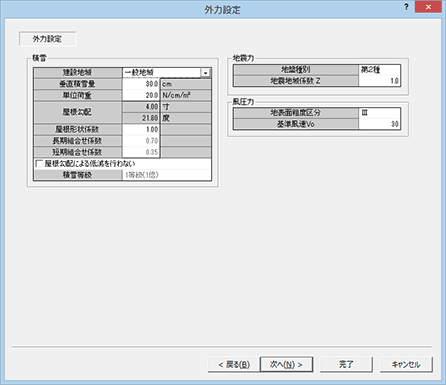Click the 積雪等級 row label

78,175
